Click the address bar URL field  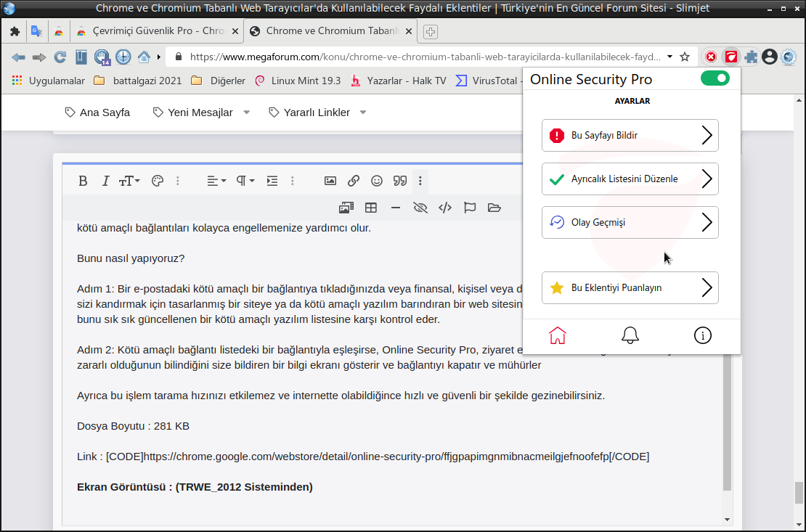pyautogui.click(x=425, y=57)
